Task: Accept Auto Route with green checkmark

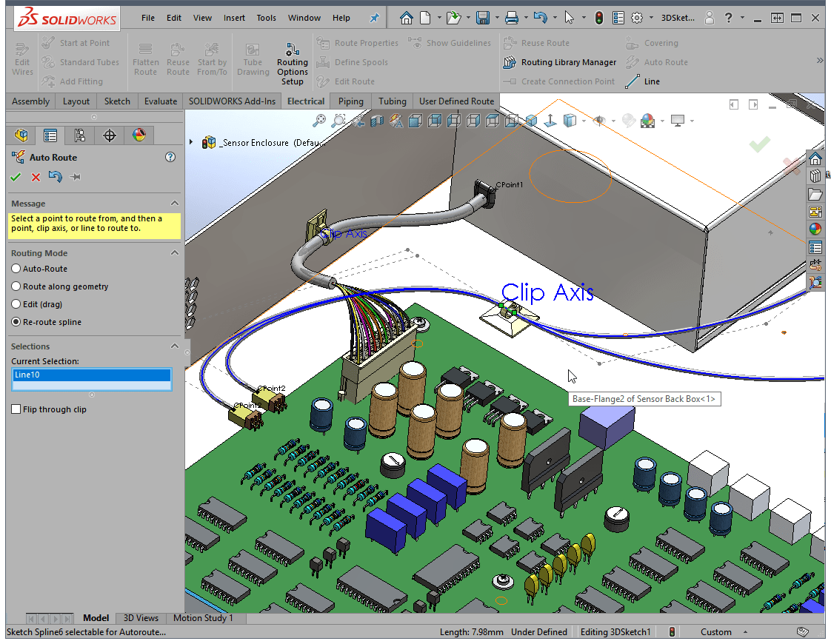Action: point(16,177)
